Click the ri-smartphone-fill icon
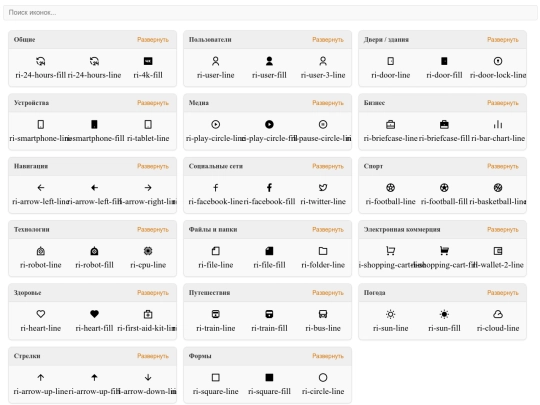 click(x=94, y=124)
